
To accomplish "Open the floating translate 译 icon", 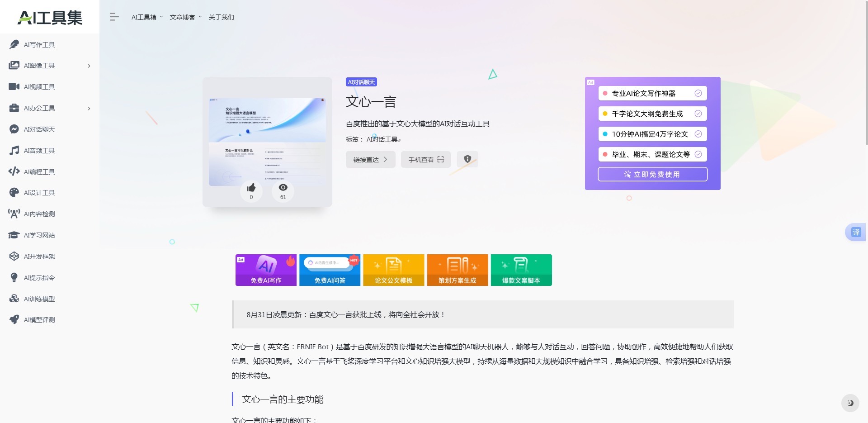I will coord(856,232).
